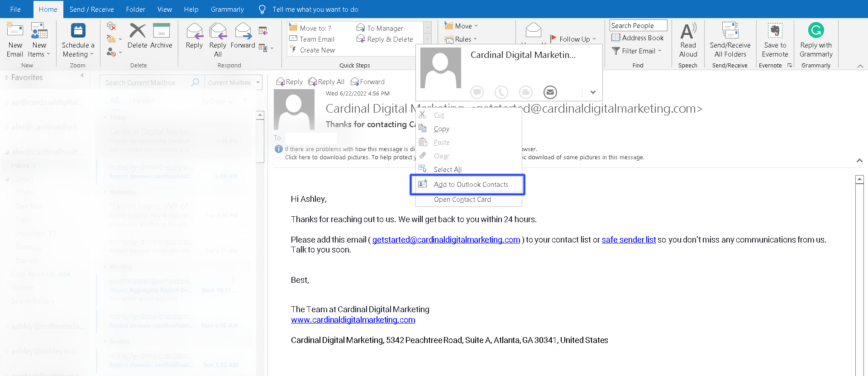This screenshot has height=376, width=868.
Task: Open New Items menu in ribbon
Action: 39,40
